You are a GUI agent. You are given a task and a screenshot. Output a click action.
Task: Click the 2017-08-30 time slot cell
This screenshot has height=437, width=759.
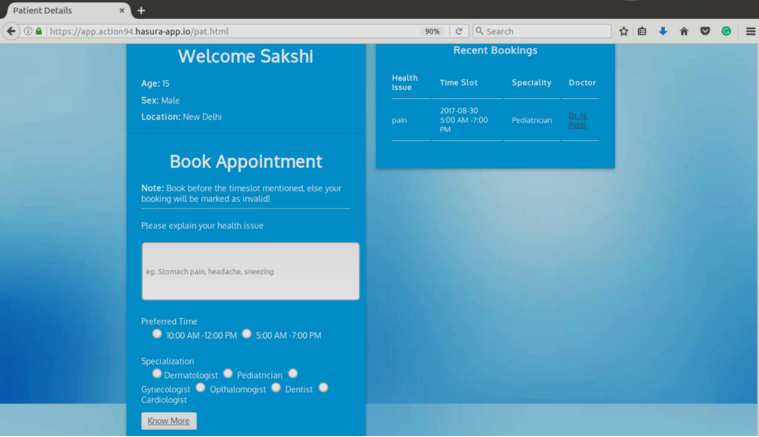(x=464, y=120)
